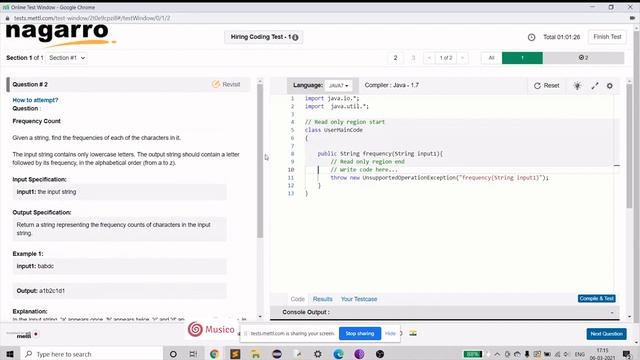Open the Windows Start menu
The image size is (640, 360).
[x=10, y=354]
